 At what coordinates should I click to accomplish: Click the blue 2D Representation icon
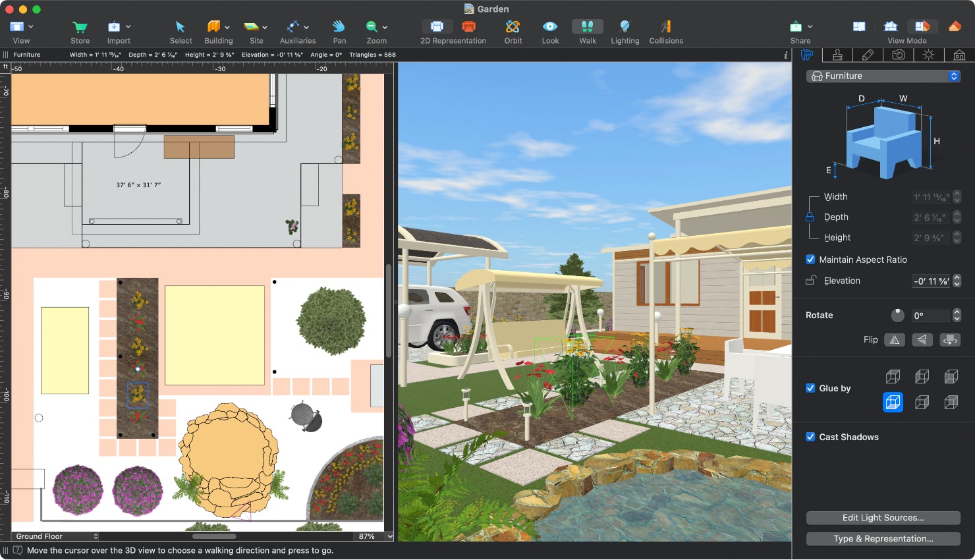(437, 26)
